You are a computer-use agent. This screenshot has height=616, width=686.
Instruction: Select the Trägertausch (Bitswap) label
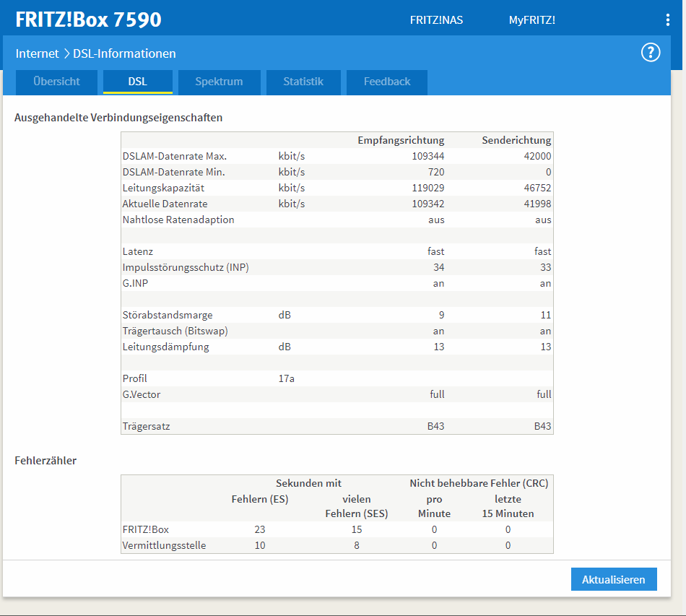click(x=175, y=331)
